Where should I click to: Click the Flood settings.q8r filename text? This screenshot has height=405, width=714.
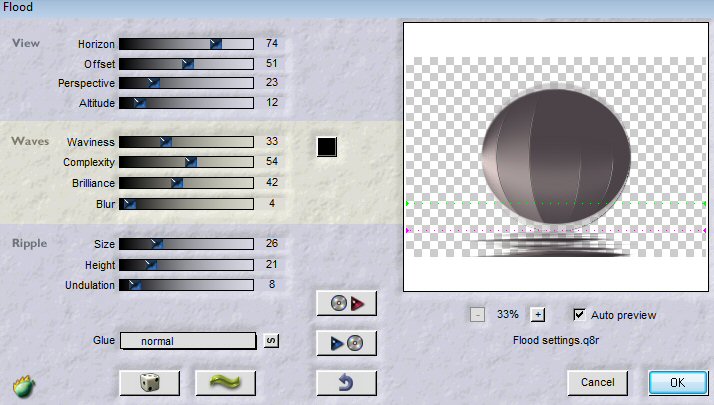coord(556,340)
